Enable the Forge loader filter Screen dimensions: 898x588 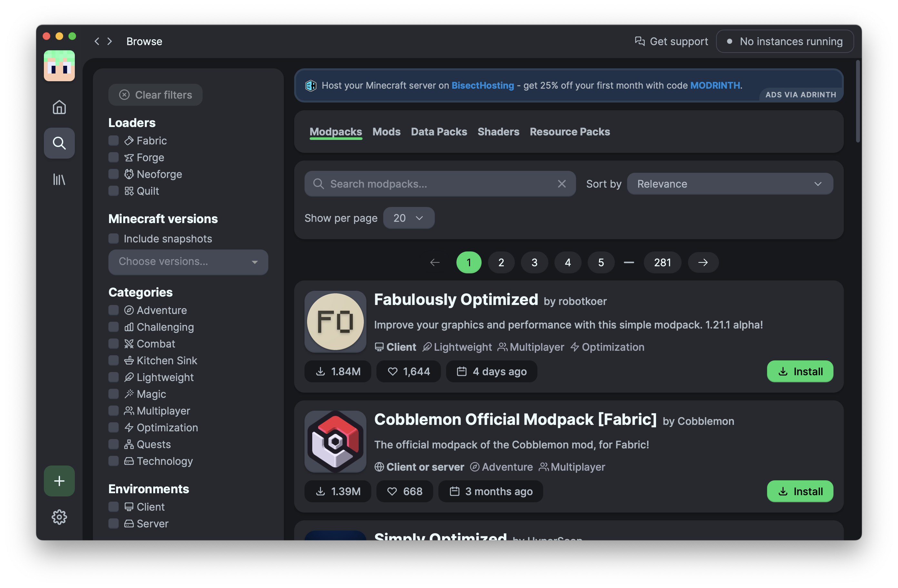tap(114, 157)
